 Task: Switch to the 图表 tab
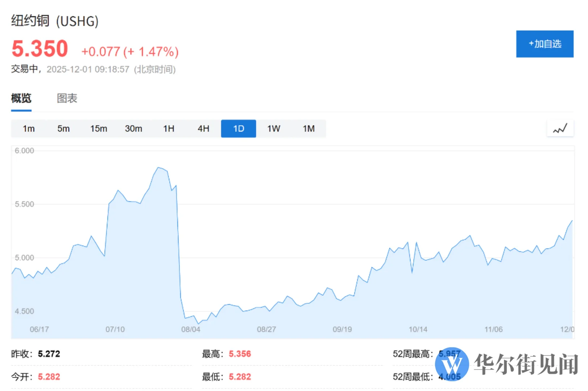[67, 98]
